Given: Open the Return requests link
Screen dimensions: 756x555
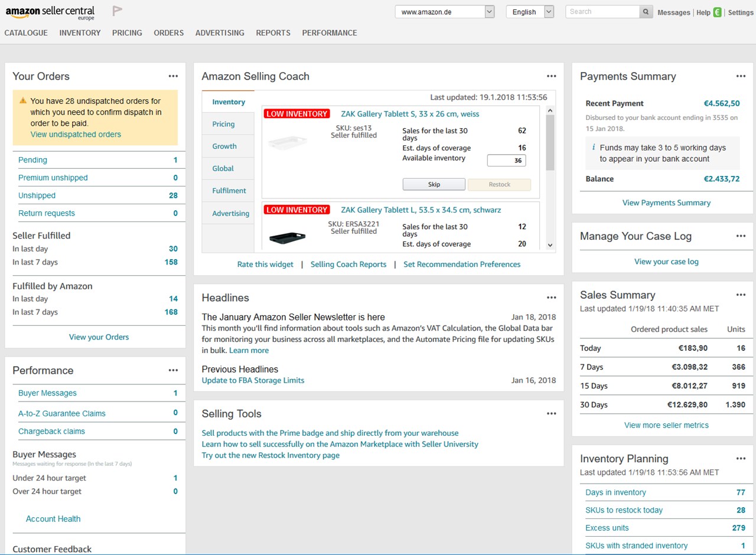Looking at the screenshot, I should [47, 213].
